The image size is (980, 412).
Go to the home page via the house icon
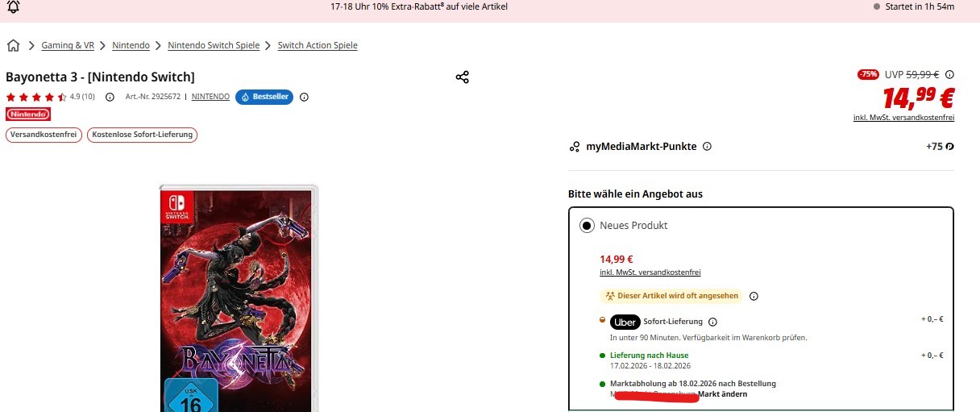pyautogui.click(x=13, y=46)
